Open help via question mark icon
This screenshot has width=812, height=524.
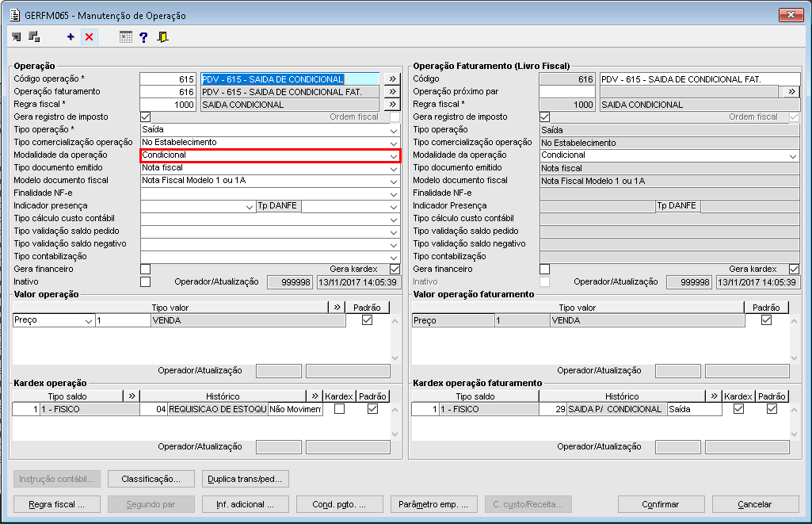coord(143,36)
